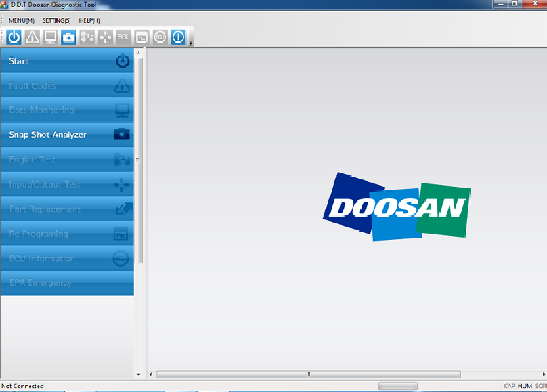Viewport: 547px width, 392px height.
Task: Open the HELP(H) menu
Action: tap(89, 20)
